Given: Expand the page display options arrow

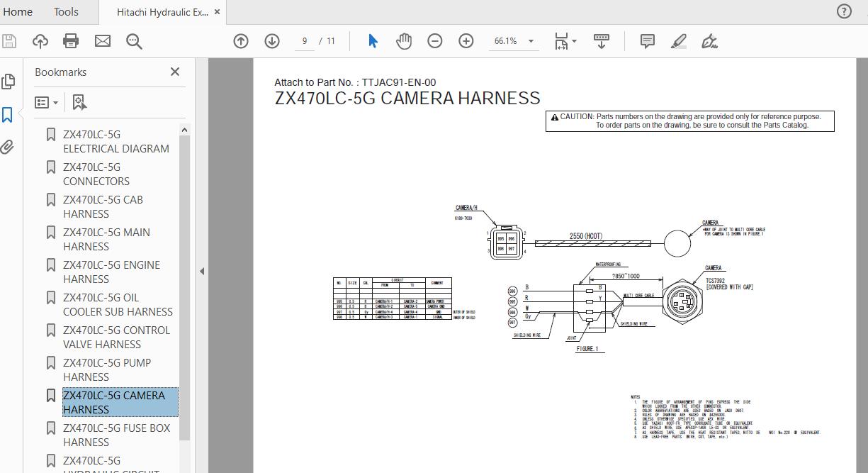Looking at the screenshot, I should tap(574, 40).
